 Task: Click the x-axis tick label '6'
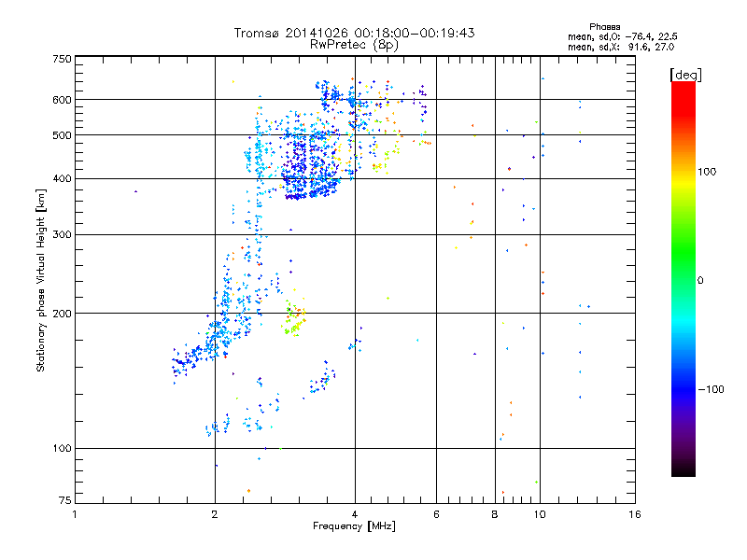coord(436,514)
